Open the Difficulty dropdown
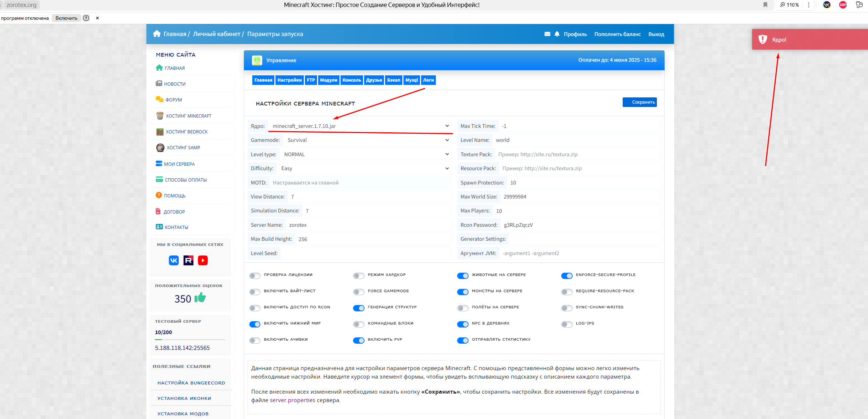The width and height of the screenshot is (868, 419). (364, 168)
